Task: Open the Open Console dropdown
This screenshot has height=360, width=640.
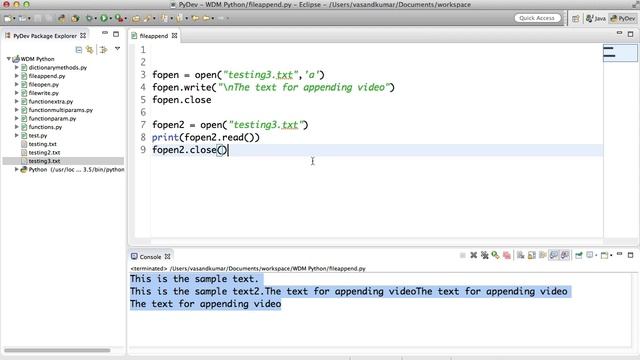Action: (611, 256)
